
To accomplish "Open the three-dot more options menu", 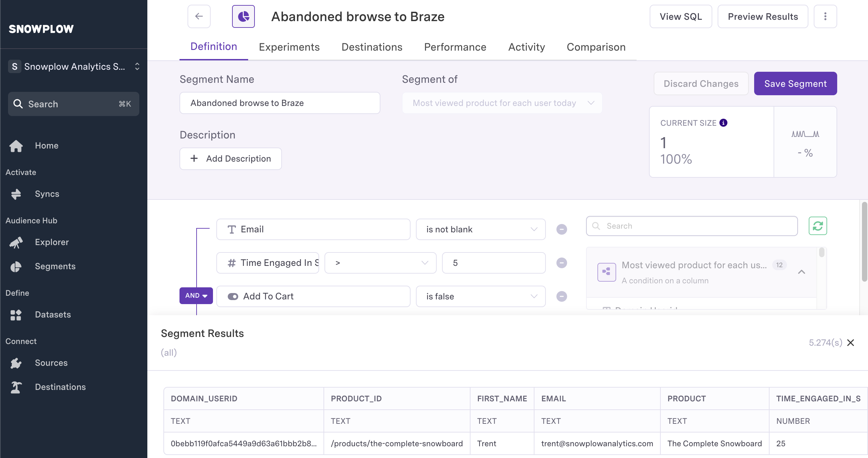I will [x=825, y=16].
